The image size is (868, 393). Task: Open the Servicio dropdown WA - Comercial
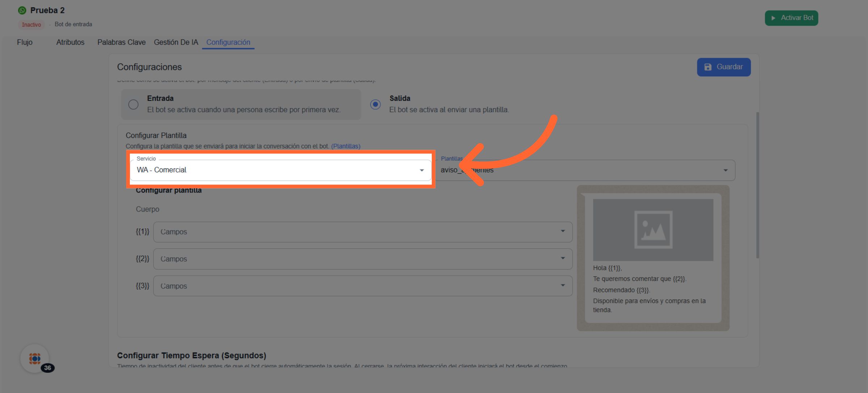click(x=280, y=170)
